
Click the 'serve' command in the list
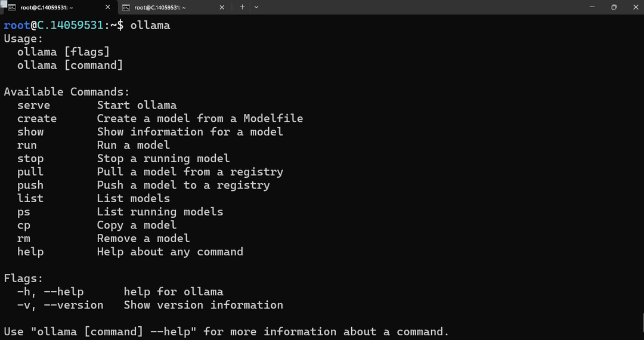click(x=33, y=106)
